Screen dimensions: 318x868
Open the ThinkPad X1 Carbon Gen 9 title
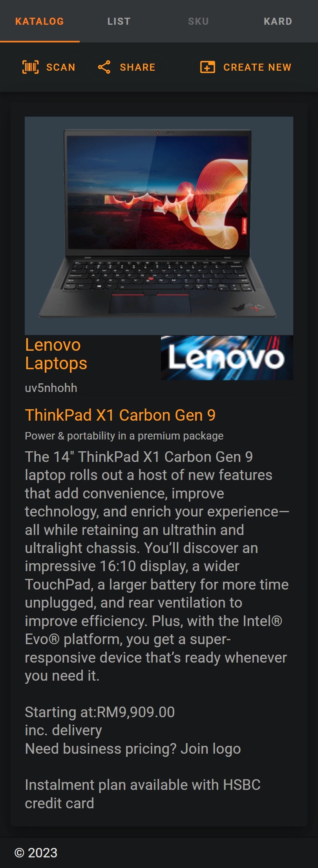coord(120,415)
